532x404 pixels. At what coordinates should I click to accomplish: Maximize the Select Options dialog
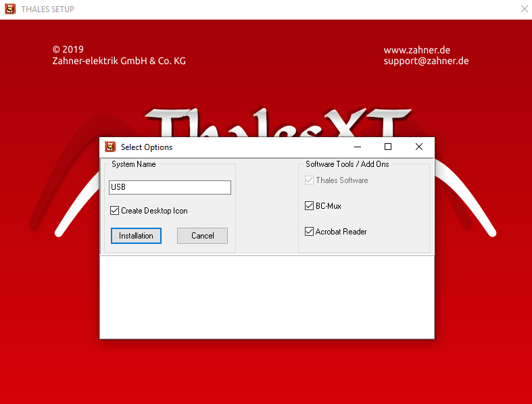388,147
